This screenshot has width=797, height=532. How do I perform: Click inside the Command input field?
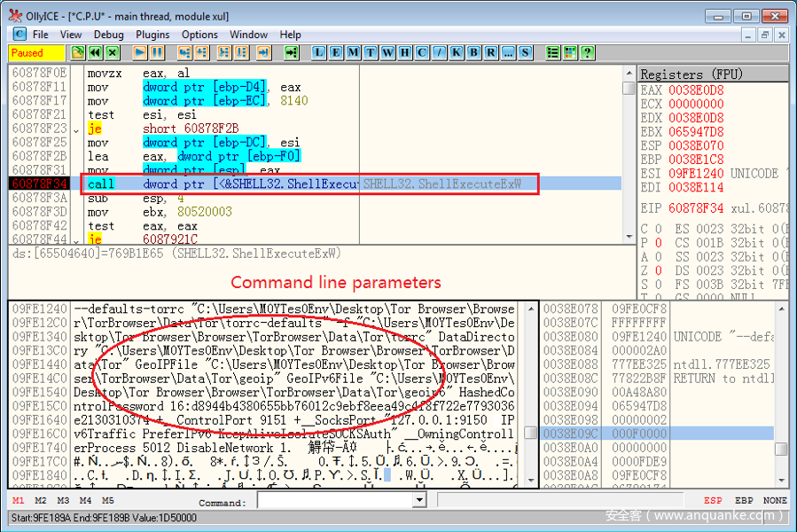335,501
